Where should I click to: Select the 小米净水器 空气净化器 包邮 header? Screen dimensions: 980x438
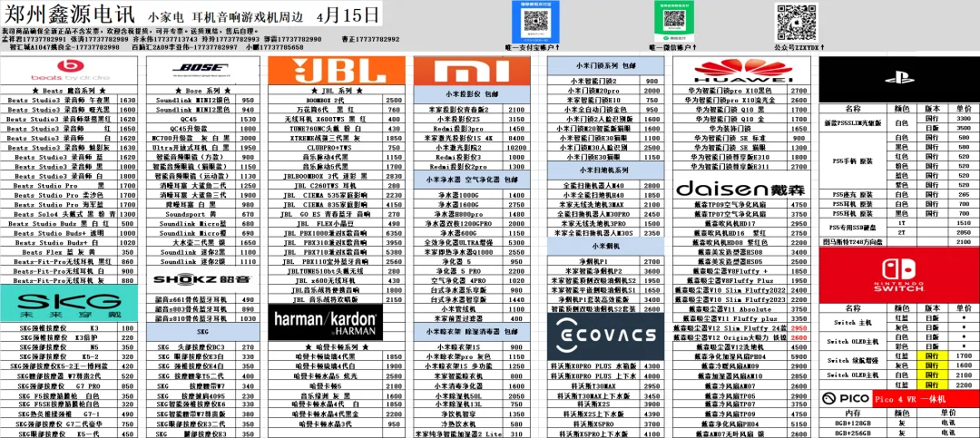[472, 180]
